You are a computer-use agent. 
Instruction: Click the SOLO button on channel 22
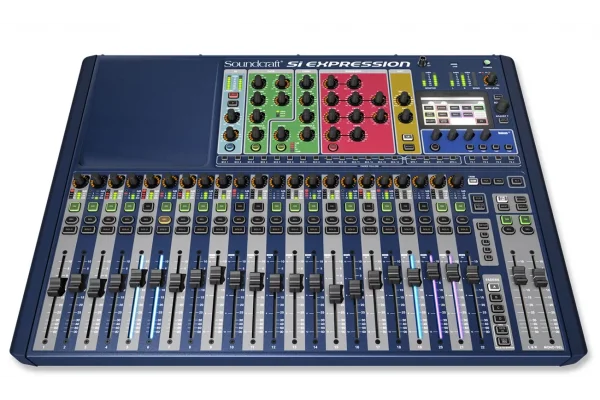[x=464, y=230]
